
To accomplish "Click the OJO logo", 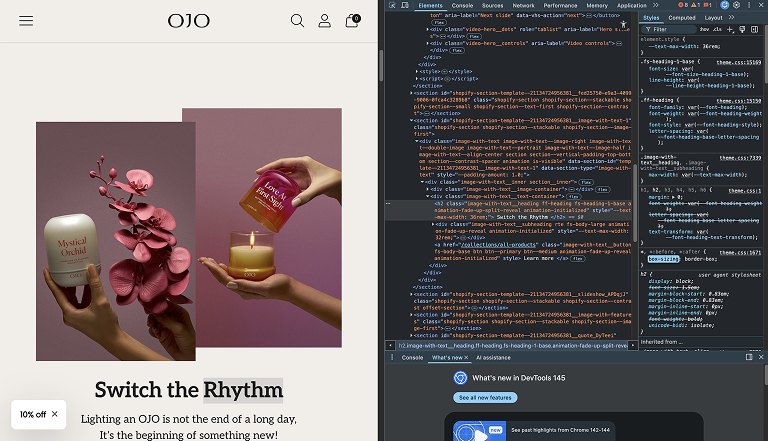I will pyautogui.click(x=189, y=21).
